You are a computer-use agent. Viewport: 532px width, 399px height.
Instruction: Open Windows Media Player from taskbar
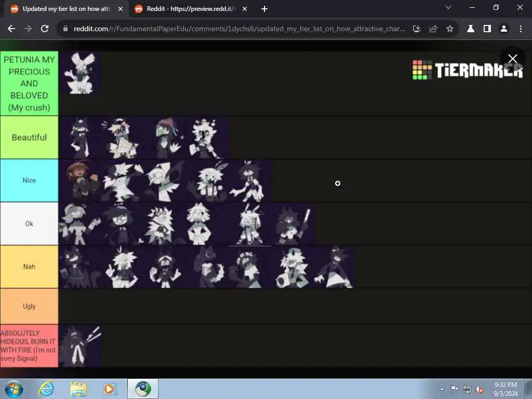click(110, 389)
